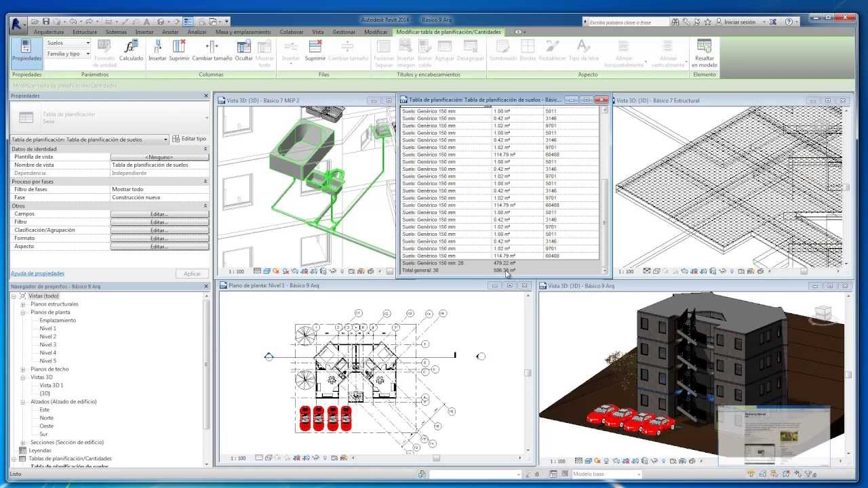This screenshot has width=868, height=488.
Task: Click Editar button next to Formato
Action: (x=159, y=239)
